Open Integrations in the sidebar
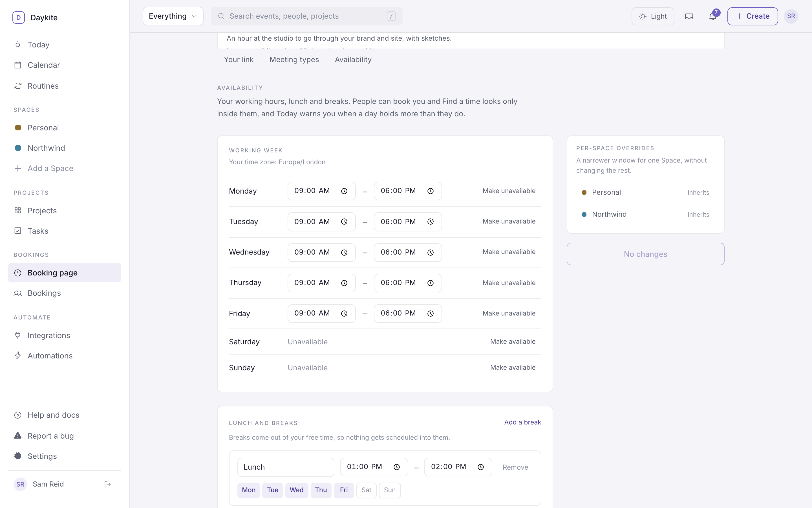The image size is (812, 508). tap(64, 335)
